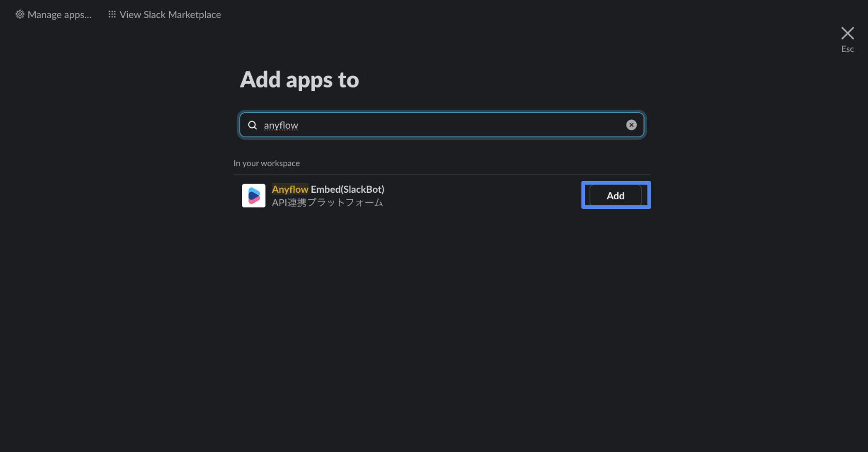Click the highlighted 'Anyflow' word in result

tap(290, 189)
